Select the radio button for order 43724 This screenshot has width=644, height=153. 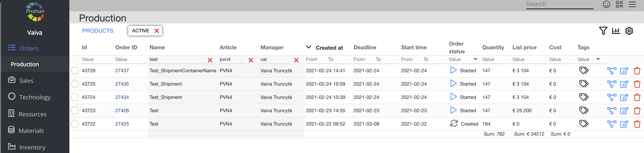[75, 97]
